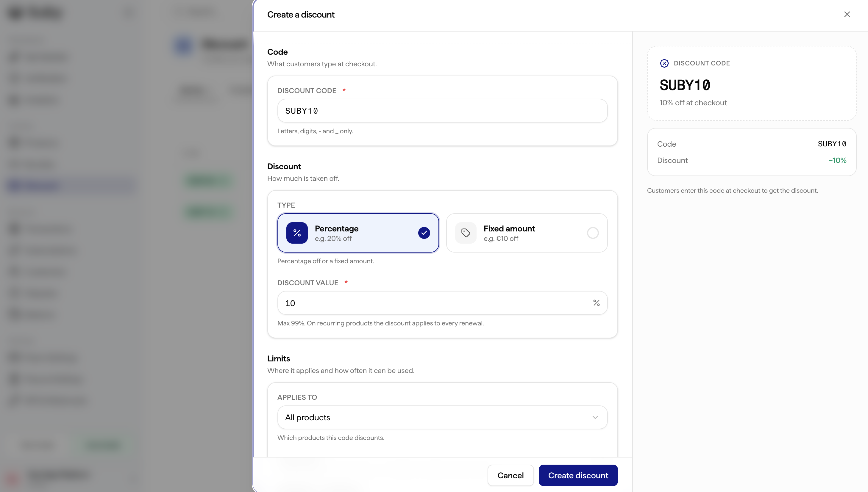The width and height of the screenshot is (868, 492).
Task: Click the Cancel button
Action: point(510,475)
